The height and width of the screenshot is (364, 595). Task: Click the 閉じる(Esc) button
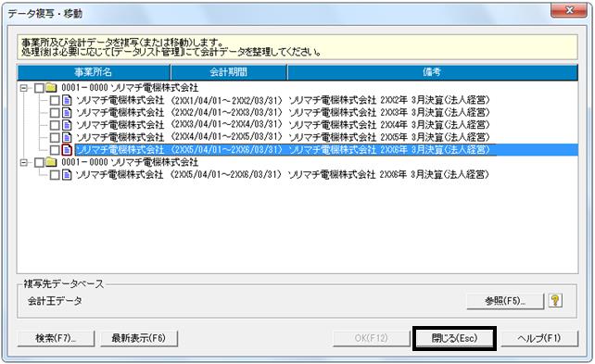[x=455, y=338]
